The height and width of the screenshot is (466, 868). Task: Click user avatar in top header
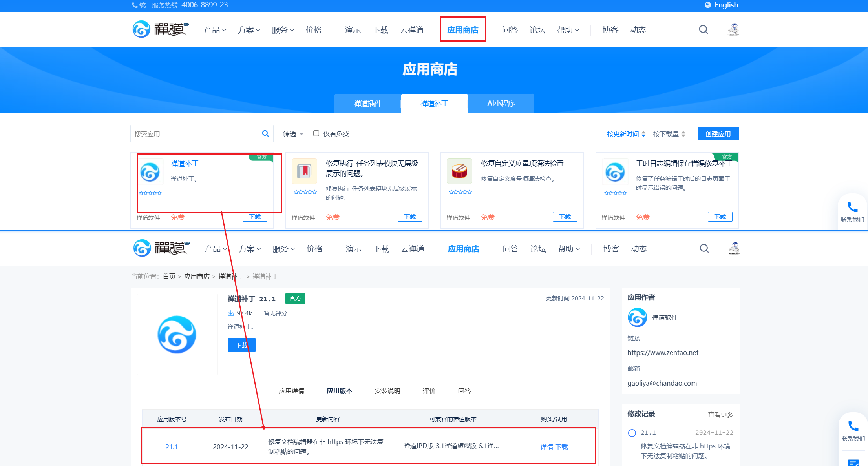pyautogui.click(x=733, y=29)
